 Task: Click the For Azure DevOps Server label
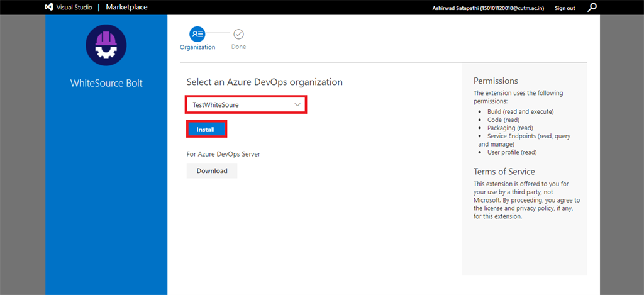tap(223, 154)
